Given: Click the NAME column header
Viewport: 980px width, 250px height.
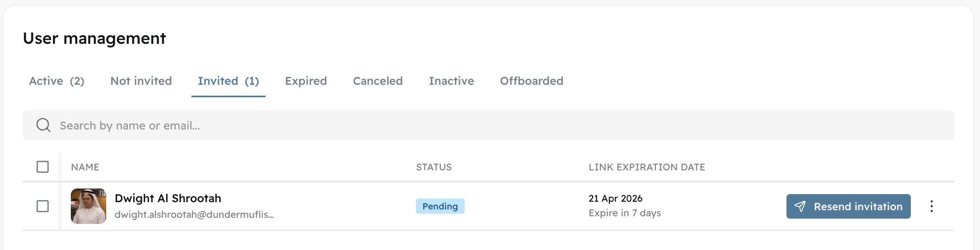Looking at the screenshot, I should click(85, 167).
